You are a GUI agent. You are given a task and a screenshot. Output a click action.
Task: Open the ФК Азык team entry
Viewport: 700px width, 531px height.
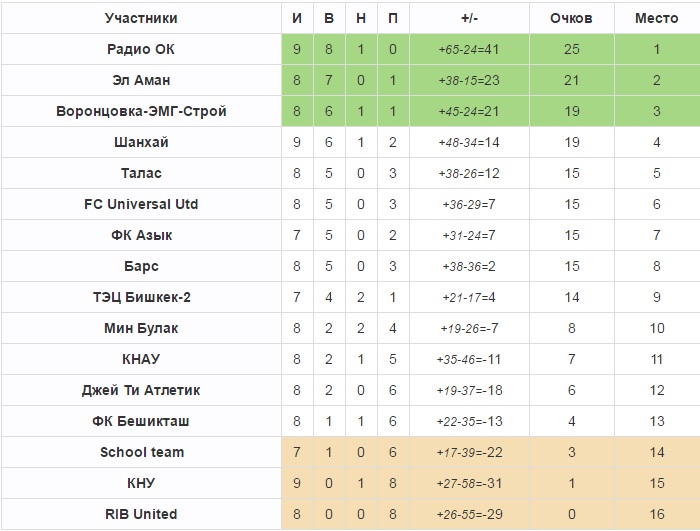(141, 235)
